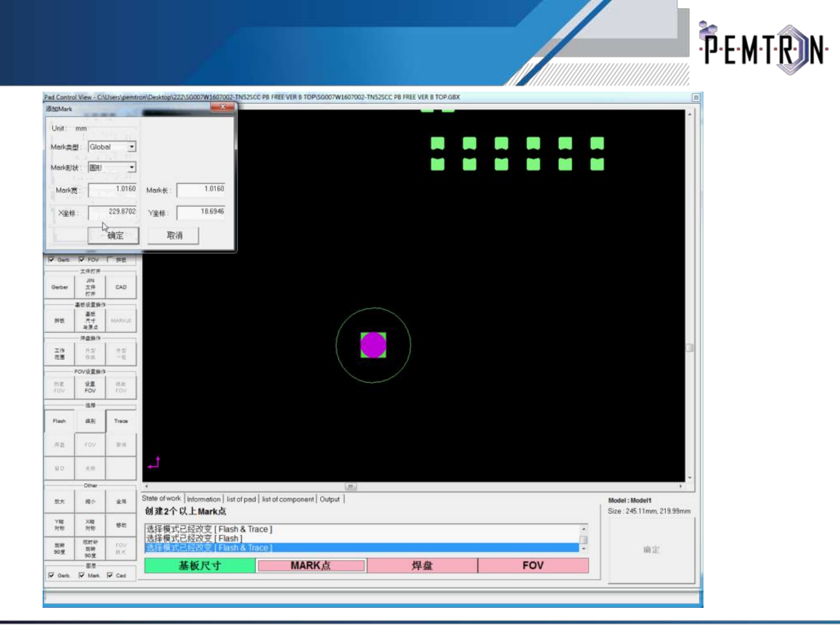The image size is (840, 630).
Task: Click the horizontal scrollbar thumb below the canvas
Action: tap(351, 486)
